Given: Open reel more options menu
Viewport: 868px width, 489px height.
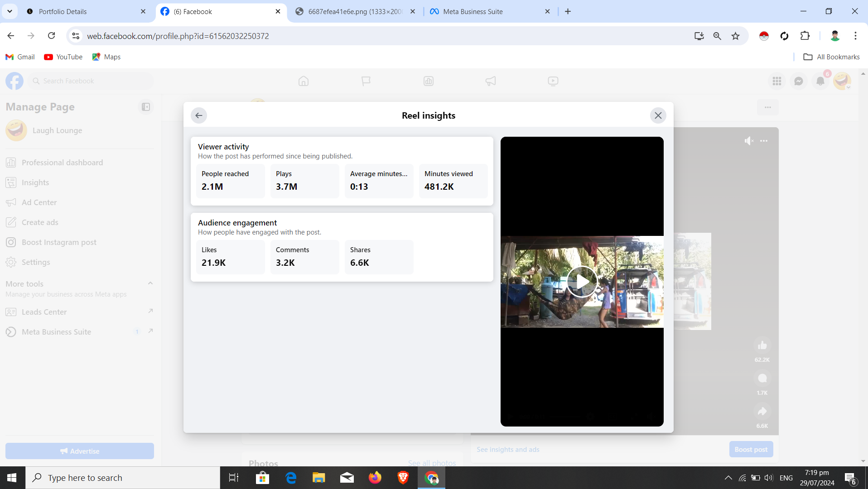Looking at the screenshot, I should [x=764, y=141].
